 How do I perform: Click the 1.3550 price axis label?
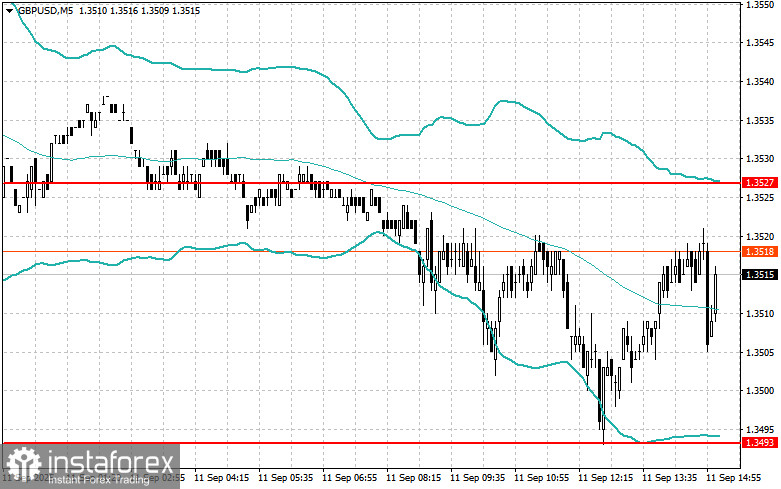click(x=760, y=4)
